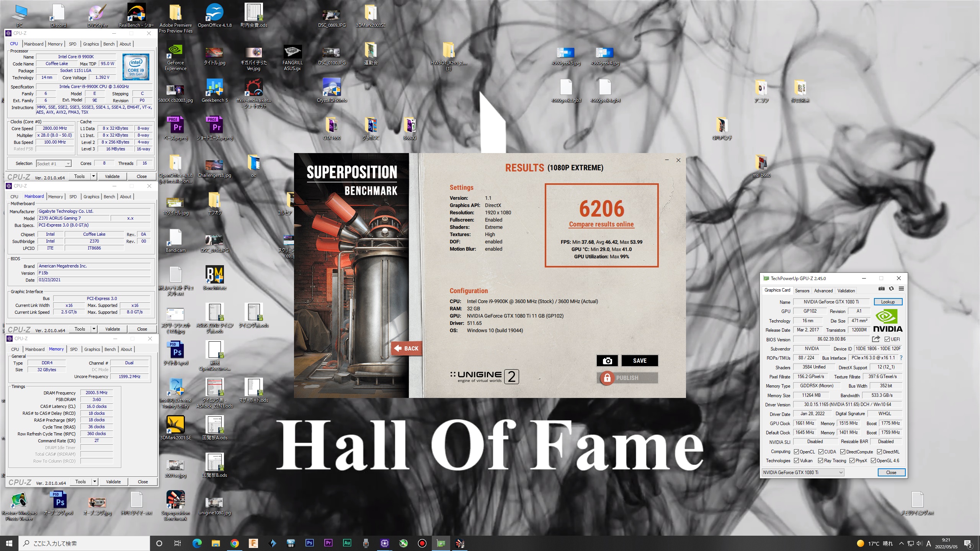Click the BACK button in Superposition
This screenshot has height=551, width=980.
407,348
